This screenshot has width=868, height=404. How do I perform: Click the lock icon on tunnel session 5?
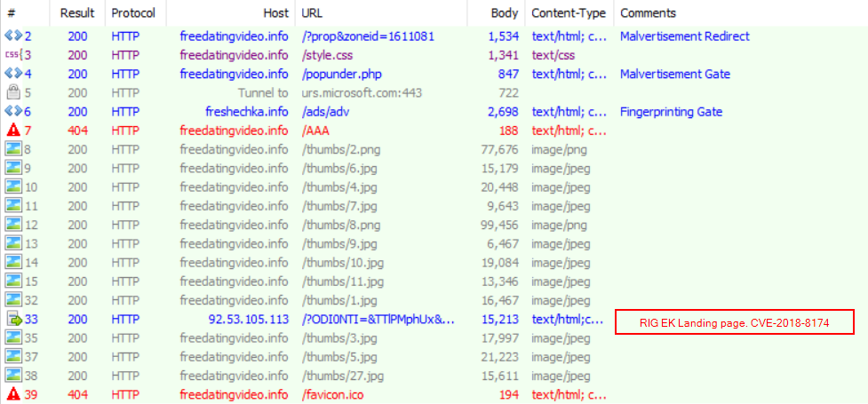13,92
